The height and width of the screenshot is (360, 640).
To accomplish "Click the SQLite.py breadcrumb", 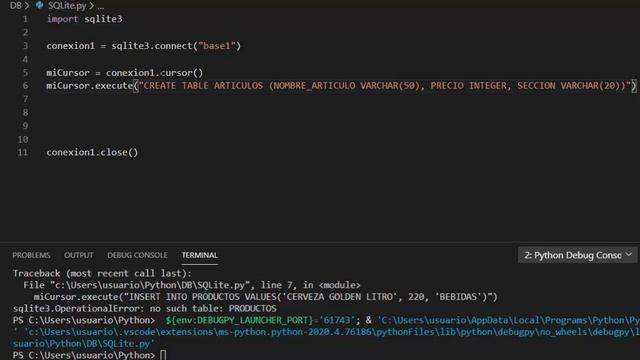I will pyautogui.click(x=67, y=6).
